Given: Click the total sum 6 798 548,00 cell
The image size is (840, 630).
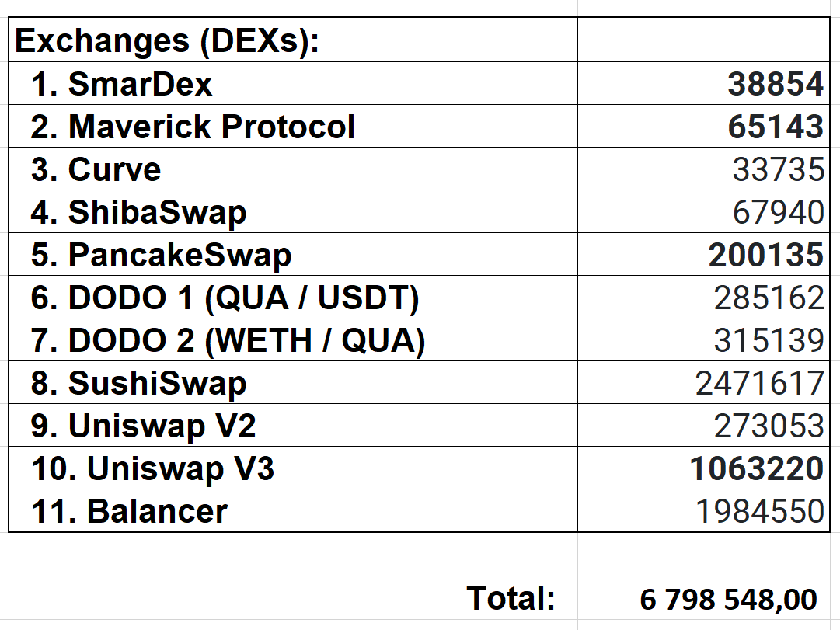Looking at the screenshot, I should tap(729, 600).
